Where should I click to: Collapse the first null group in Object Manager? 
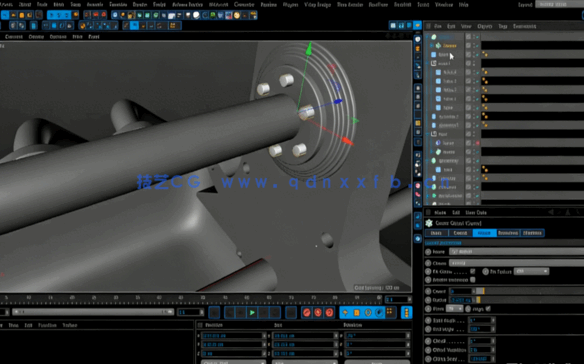click(x=427, y=63)
